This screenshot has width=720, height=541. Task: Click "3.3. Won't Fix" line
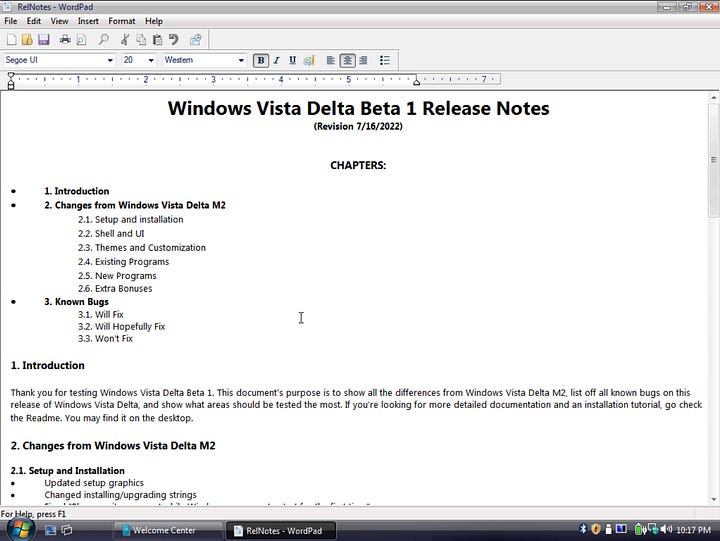click(105, 338)
